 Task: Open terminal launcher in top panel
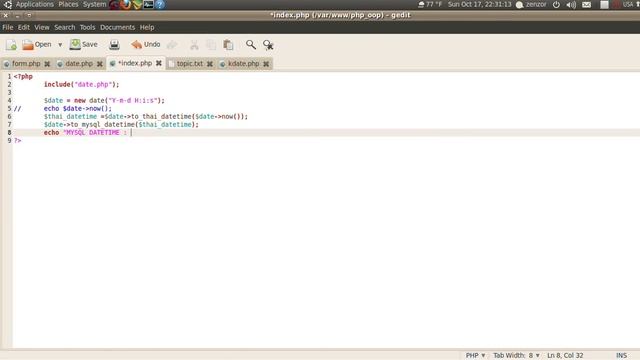point(149,4)
